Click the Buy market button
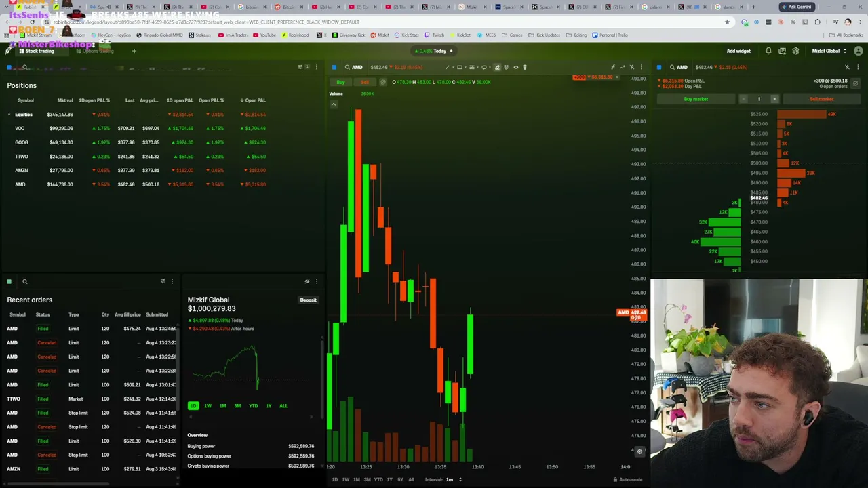 (x=696, y=99)
